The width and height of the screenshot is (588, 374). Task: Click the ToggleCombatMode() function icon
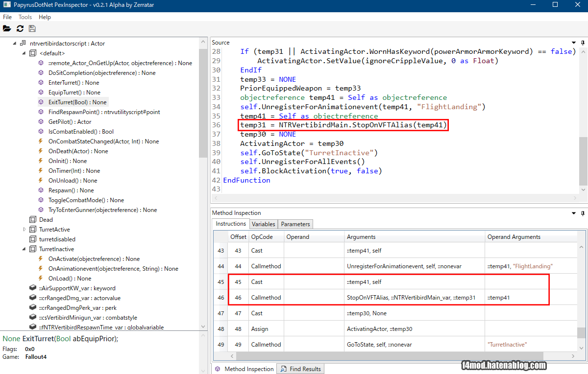[x=42, y=200]
